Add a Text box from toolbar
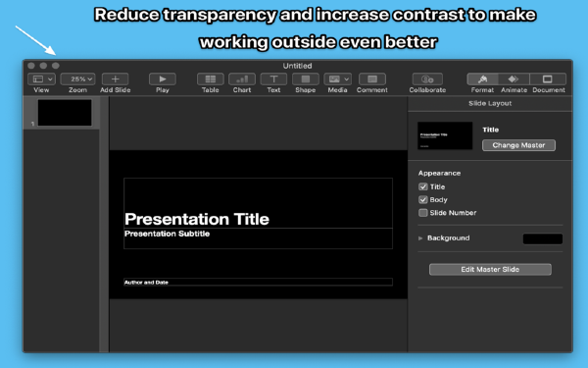Viewport: 588px width, 368px height. (x=273, y=79)
